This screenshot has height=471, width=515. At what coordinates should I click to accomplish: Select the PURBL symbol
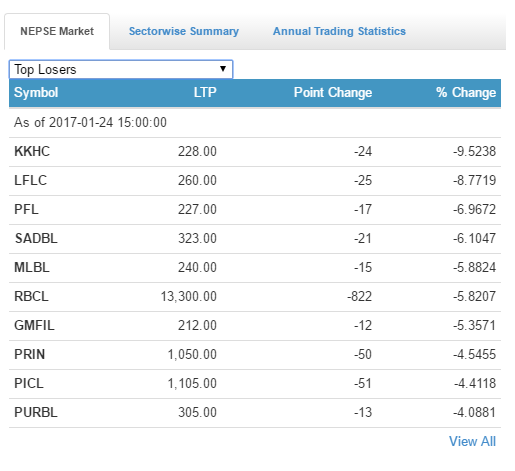click(36, 412)
